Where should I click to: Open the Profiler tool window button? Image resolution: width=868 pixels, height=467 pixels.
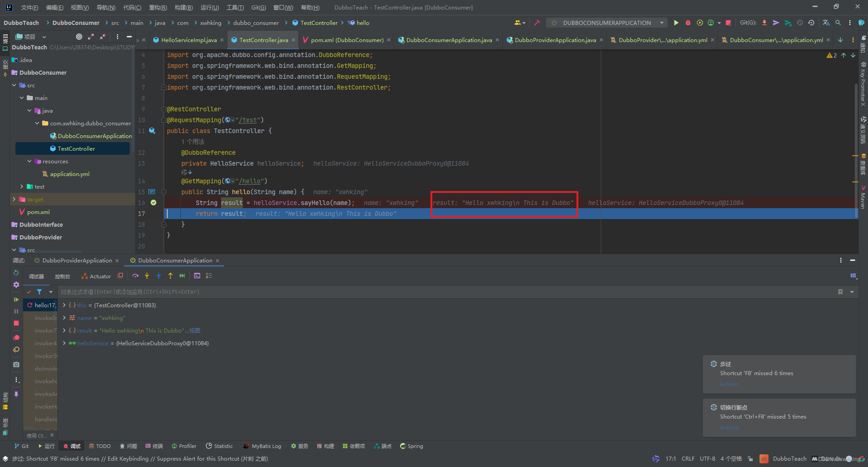tap(184, 446)
